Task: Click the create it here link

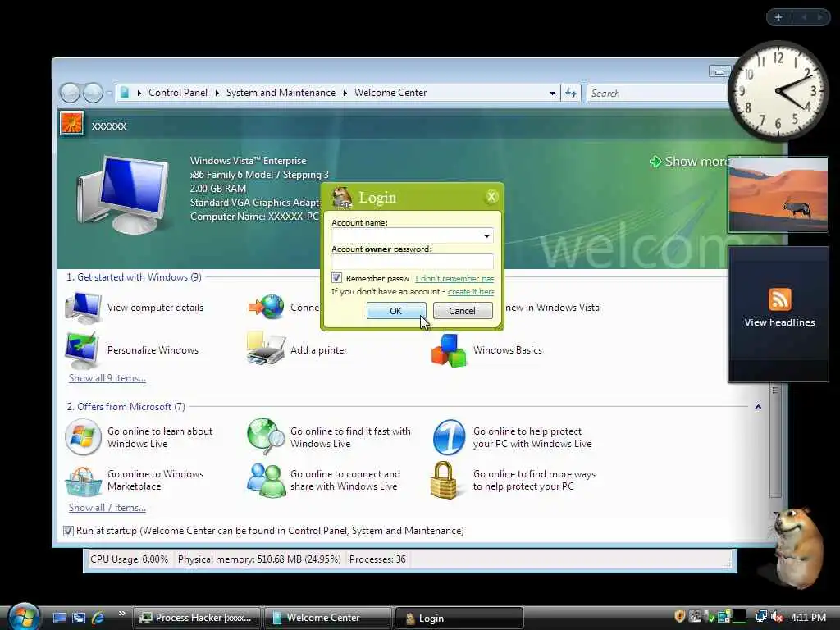Action: (471, 291)
